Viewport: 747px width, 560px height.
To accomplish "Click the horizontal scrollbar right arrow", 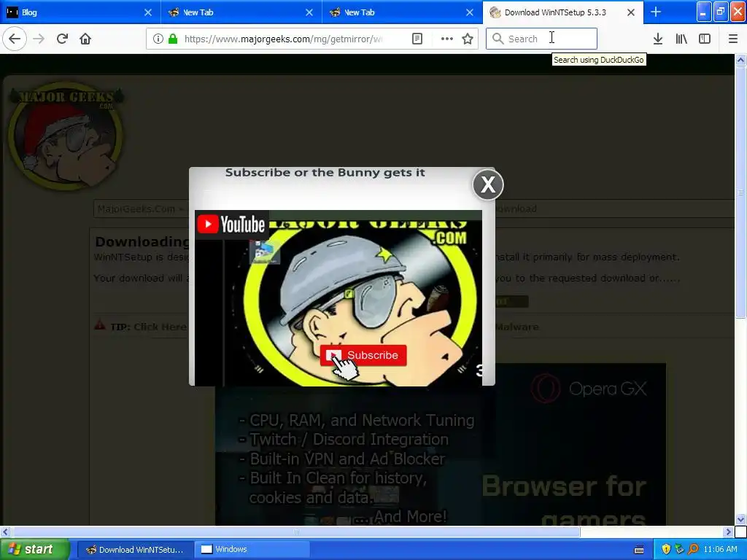I will pos(729,532).
